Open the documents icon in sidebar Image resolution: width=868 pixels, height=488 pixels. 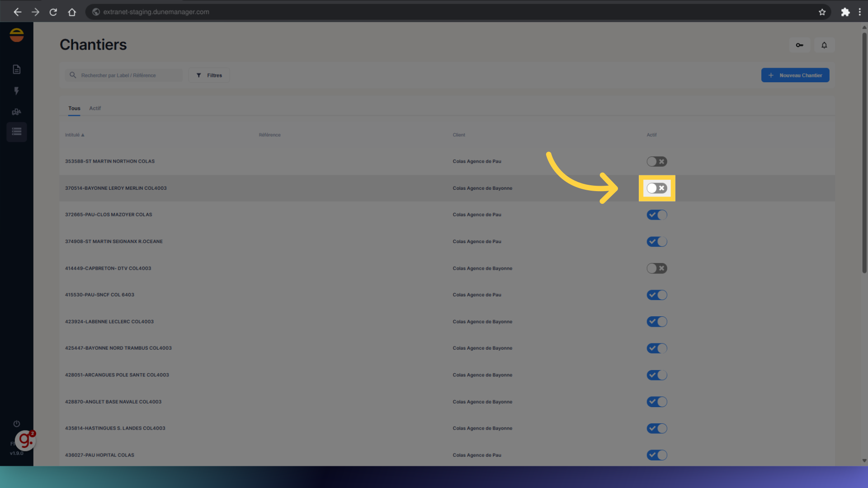(17, 69)
